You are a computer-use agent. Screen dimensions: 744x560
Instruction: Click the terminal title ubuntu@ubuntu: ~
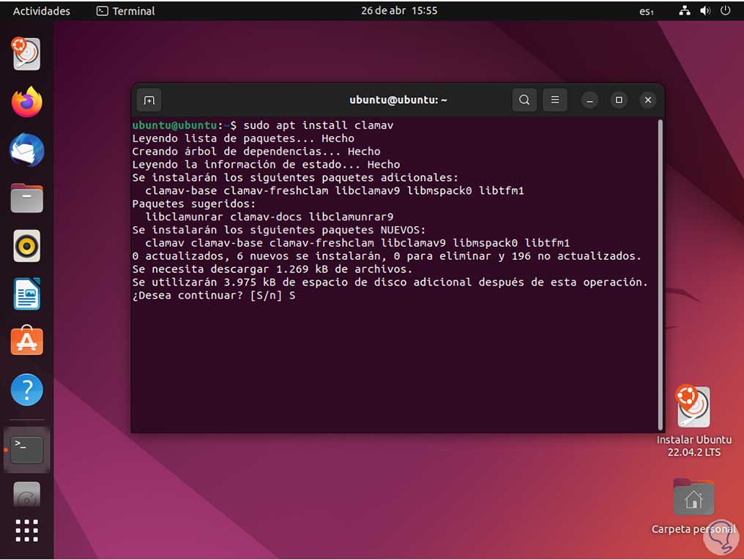(398, 100)
